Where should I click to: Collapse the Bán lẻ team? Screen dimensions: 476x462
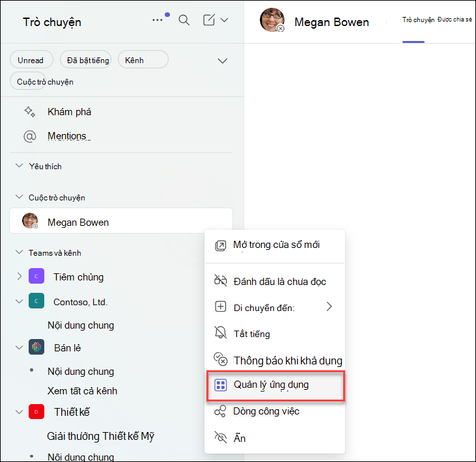point(19,347)
